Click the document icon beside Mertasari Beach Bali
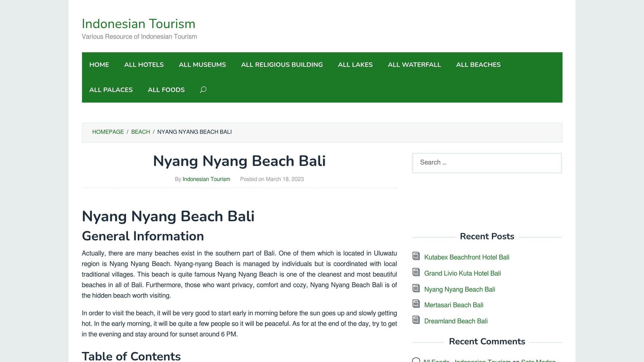This screenshot has width=644, height=362. [416, 304]
